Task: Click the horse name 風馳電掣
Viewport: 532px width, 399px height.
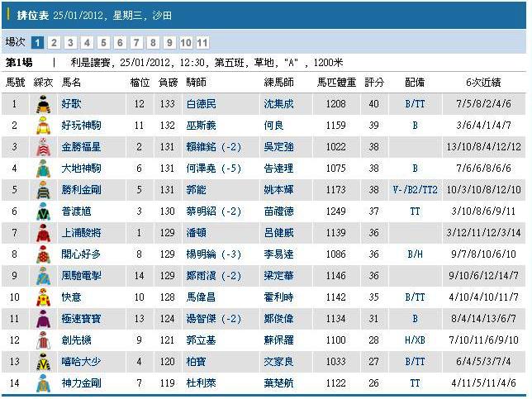Action: tap(82, 276)
